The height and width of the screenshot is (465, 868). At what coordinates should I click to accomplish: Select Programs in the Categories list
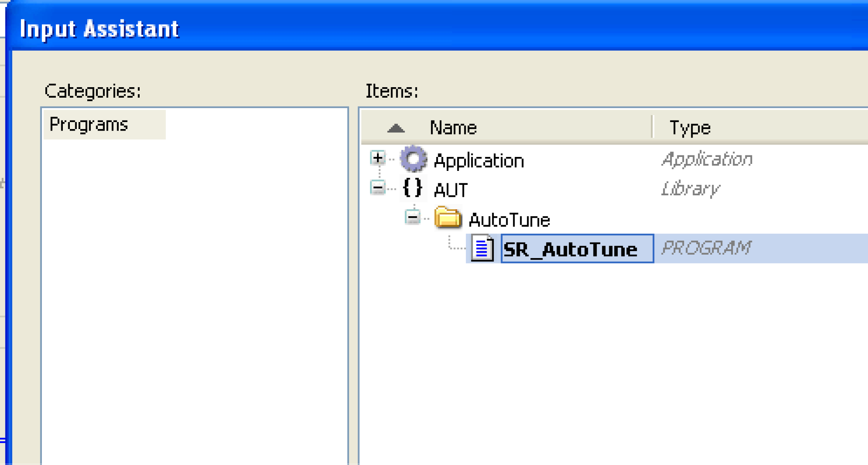89,125
